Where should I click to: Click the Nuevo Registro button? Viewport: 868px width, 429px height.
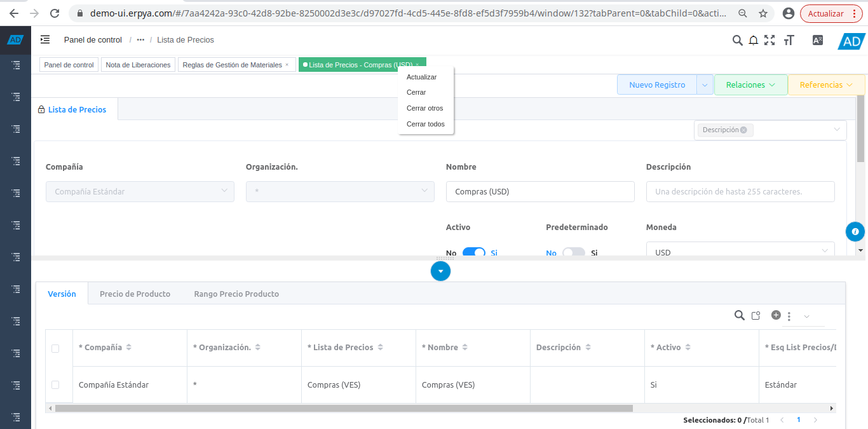(x=657, y=85)
